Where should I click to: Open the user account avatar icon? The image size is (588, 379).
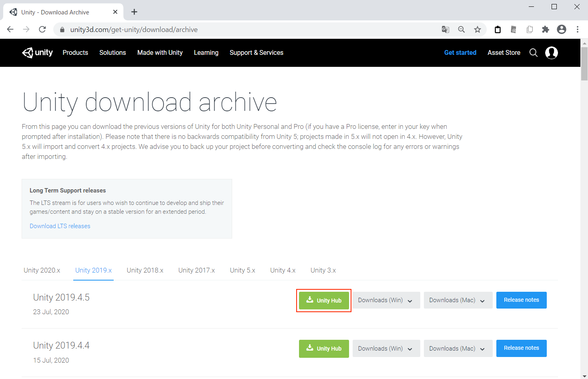551,53
